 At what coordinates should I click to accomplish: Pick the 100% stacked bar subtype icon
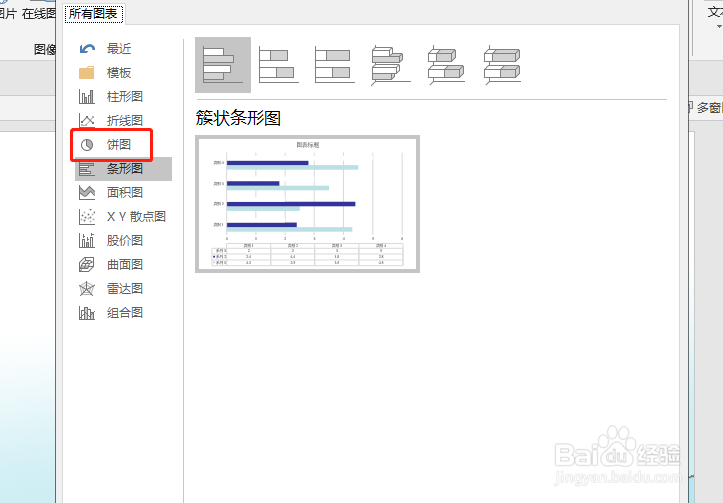335,65
